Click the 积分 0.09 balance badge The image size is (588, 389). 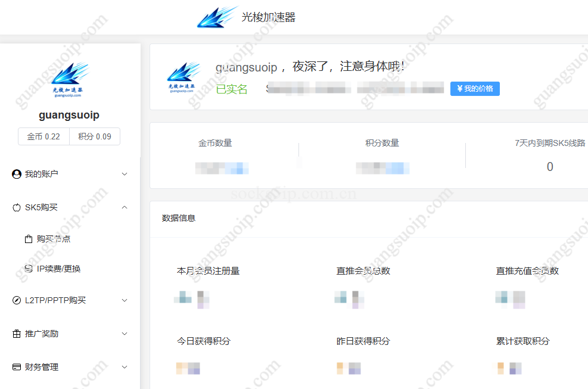94,136
